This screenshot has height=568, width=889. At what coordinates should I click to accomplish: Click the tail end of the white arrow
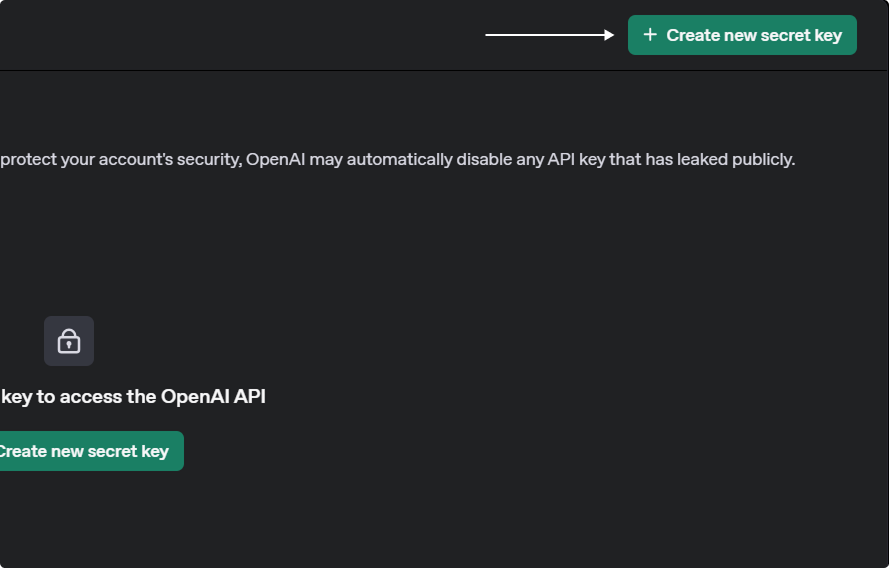[488, 35]
